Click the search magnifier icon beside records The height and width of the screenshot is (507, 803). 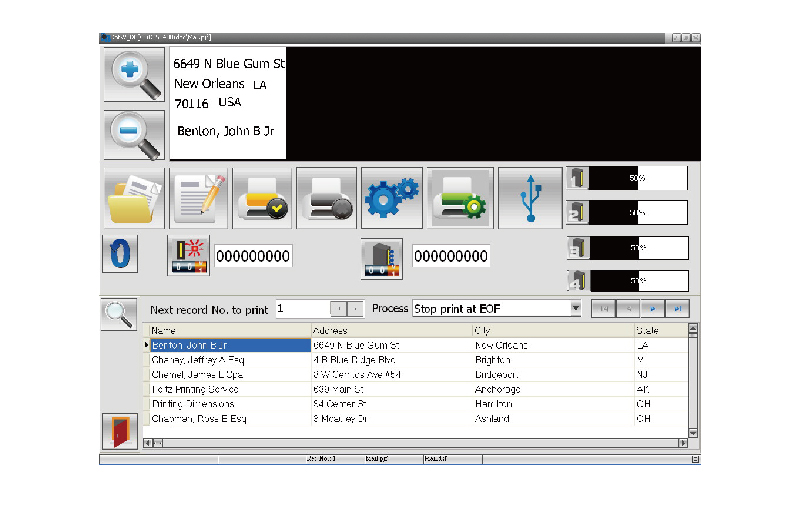[119, 314]
